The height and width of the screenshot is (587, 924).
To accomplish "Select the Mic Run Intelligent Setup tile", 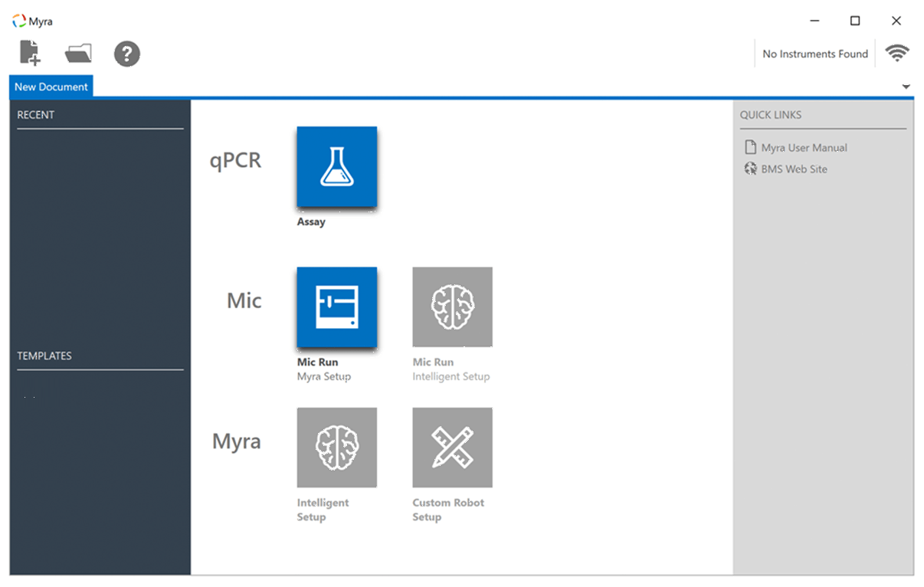I will [x=452, y=307].
